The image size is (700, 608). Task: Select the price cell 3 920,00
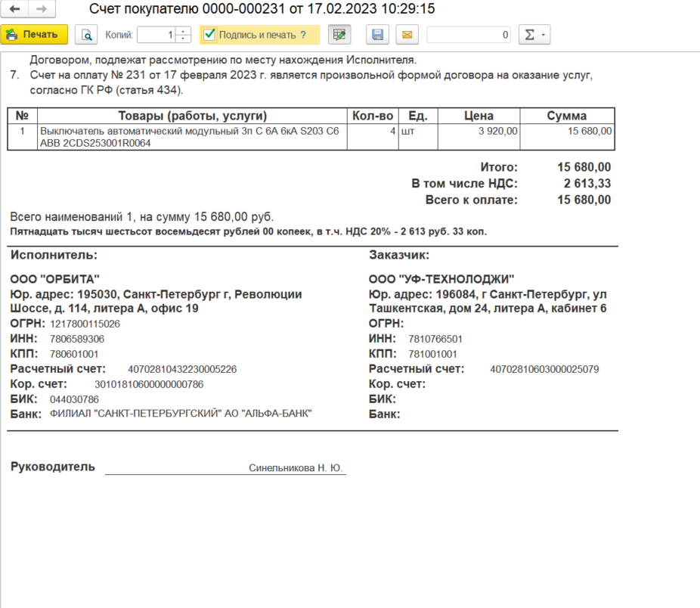tap(481, 131)
